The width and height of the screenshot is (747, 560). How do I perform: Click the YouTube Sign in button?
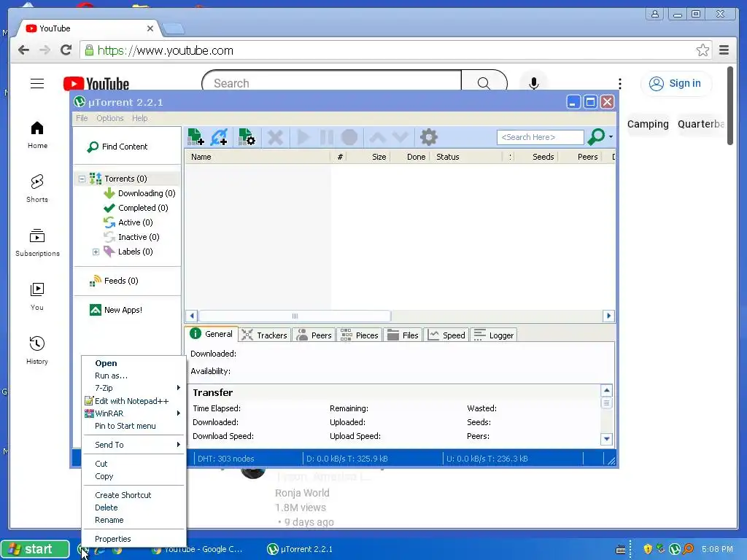click(x=676, y=83)
